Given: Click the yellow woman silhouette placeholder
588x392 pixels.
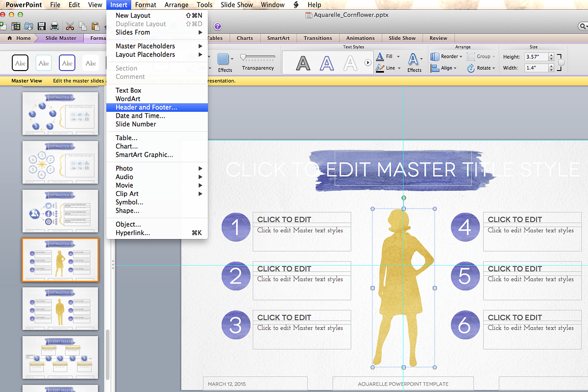Looking at the screenshot, I should pyautogui.click(x=404, y=288).
